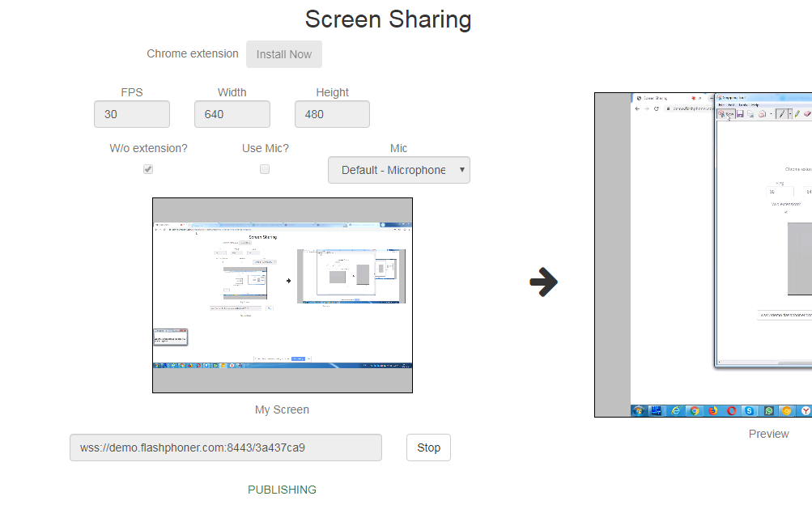Screen dimensions: 812x509
Task: Click the Install Now button
Action: (283, 54)
